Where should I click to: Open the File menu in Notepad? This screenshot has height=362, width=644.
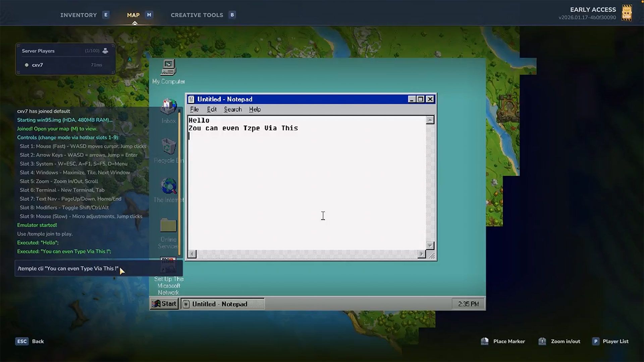pos(194,109)
